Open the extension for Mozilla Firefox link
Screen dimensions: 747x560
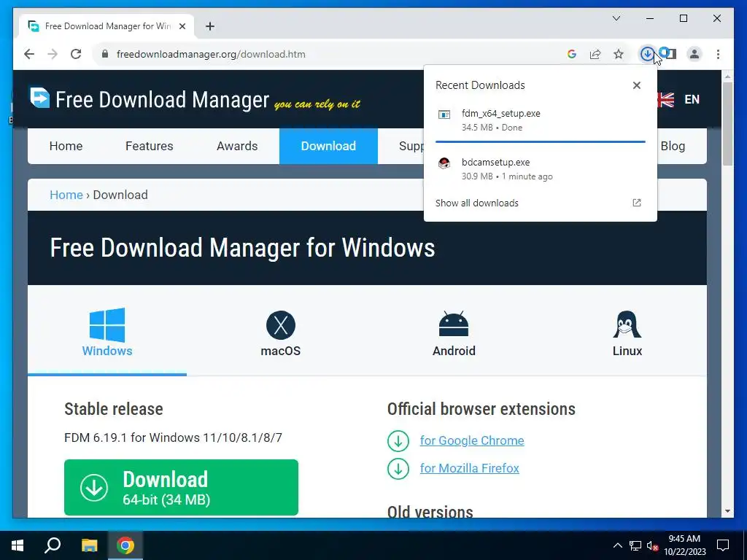coord(469,468)
